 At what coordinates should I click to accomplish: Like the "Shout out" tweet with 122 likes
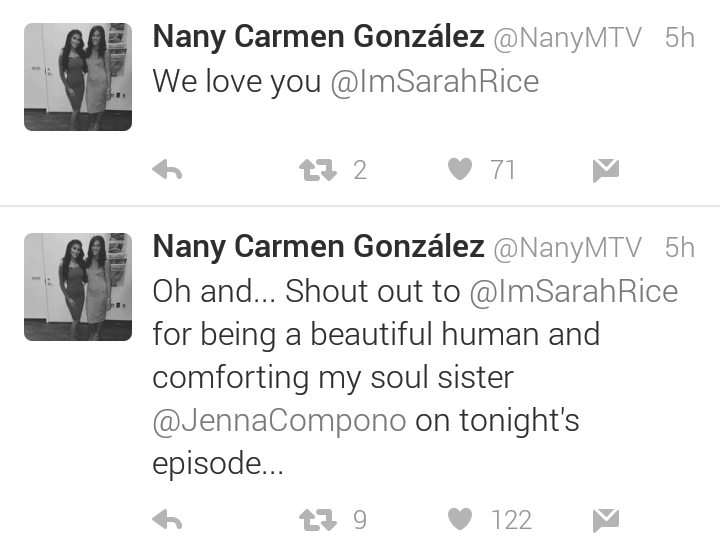460,519
